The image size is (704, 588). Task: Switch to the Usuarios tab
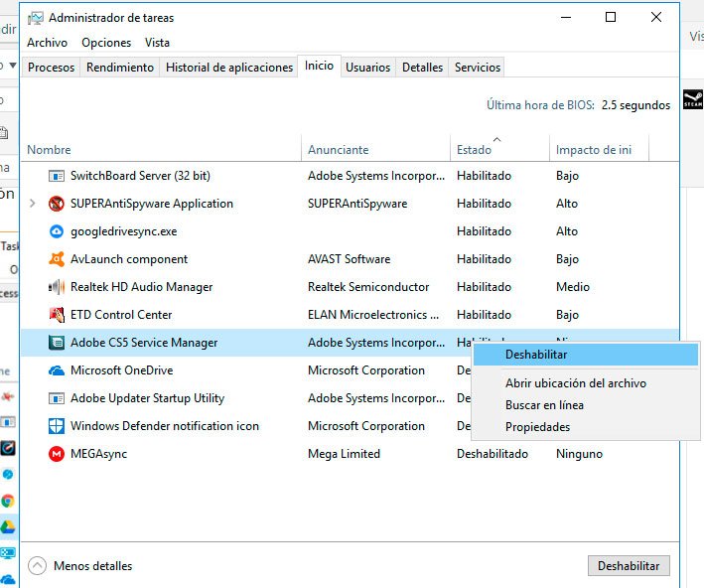pos(367,68)
